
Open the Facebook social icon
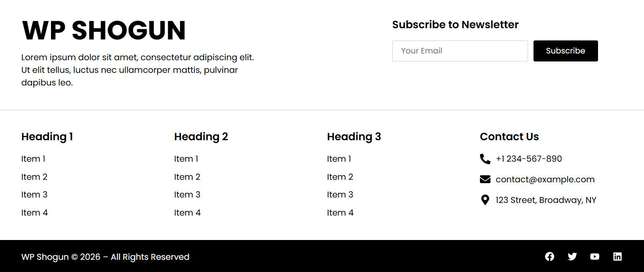point(550,256)
